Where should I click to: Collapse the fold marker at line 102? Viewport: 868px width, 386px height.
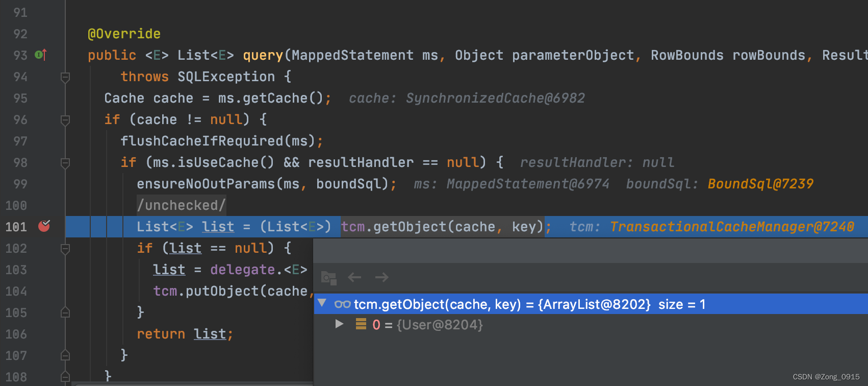[65, 249]
